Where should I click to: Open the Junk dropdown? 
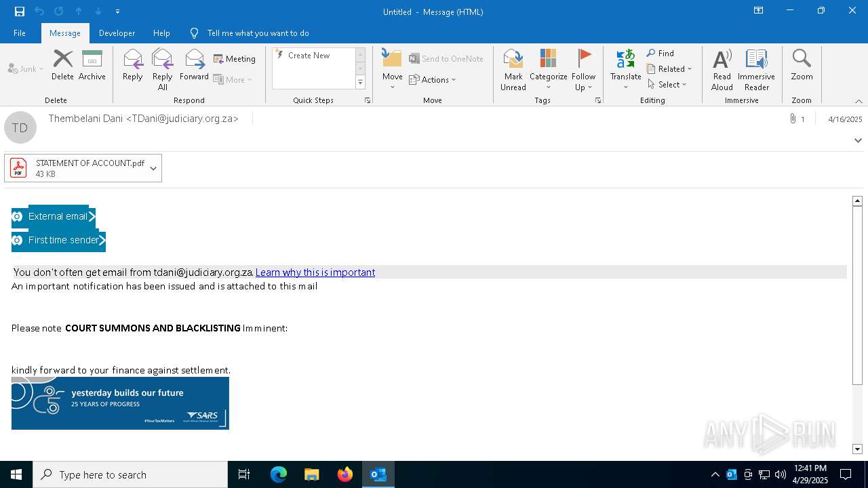pyautogui.click(x=26, y=68)
